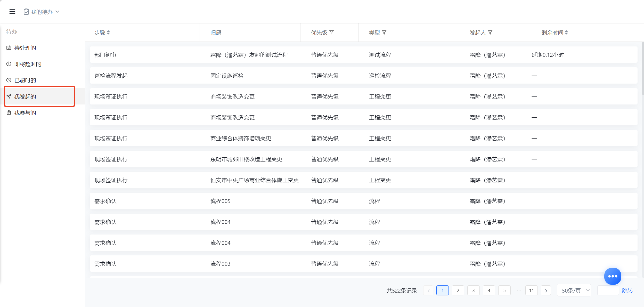Screen dimensions: 644x307
Task: Go to page 2
Action: [x=458, y=290]
